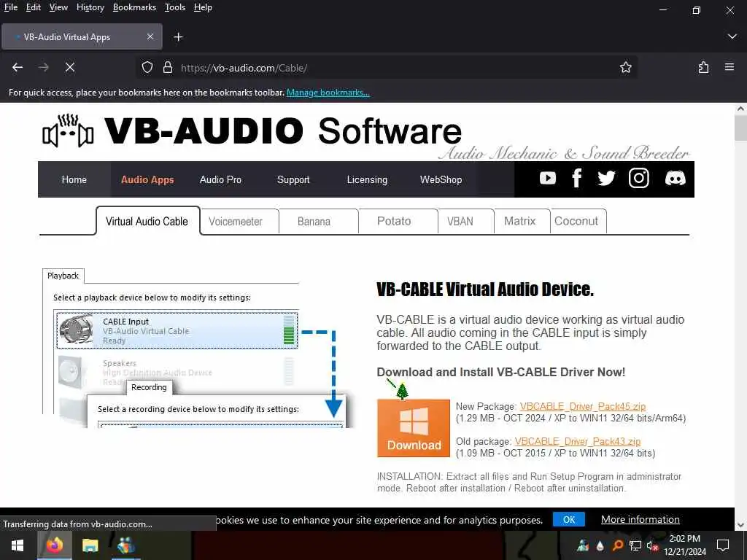Select the Virtual Audio Cable tab
The width and height of the screenshot is (747, 560).
point(147,221)
